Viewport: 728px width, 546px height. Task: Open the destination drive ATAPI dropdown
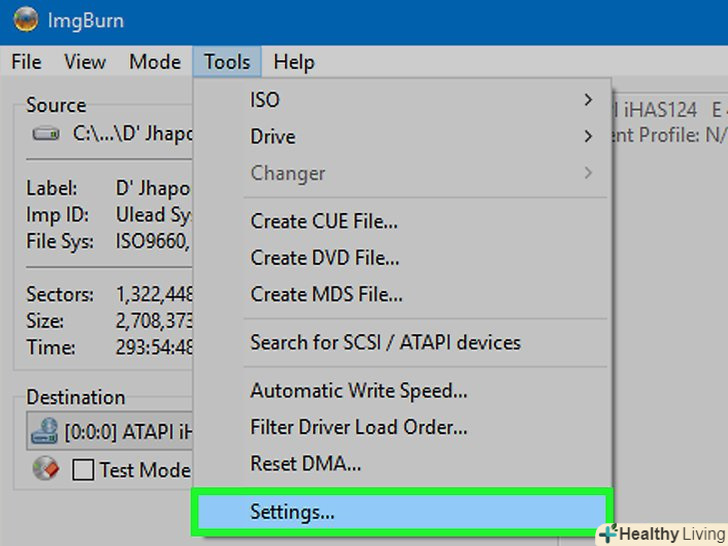(110, 431)
